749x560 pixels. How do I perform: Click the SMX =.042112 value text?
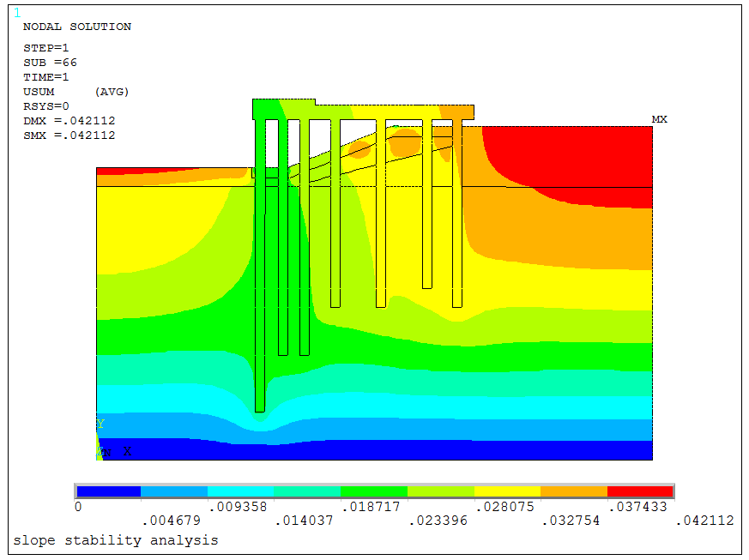[69, 135]
